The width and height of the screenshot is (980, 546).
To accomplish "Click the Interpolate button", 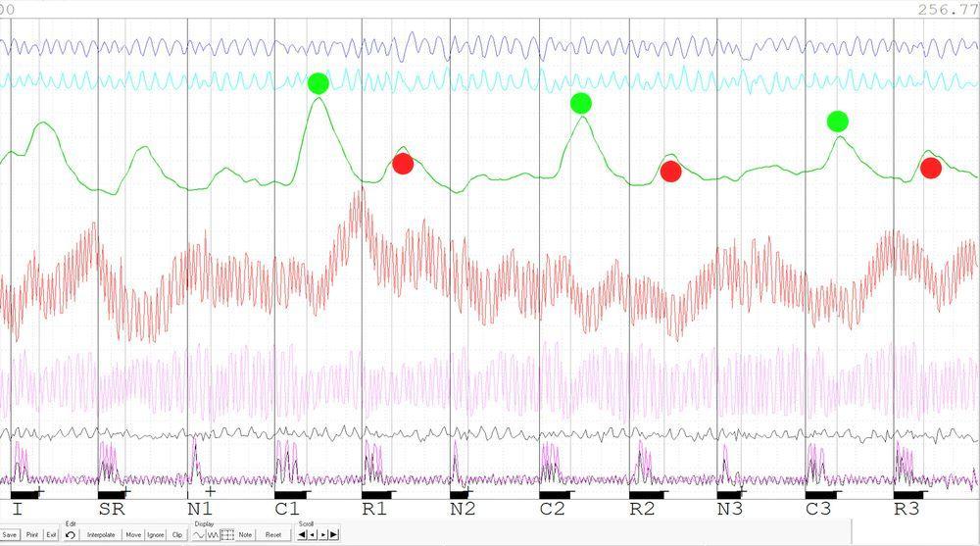I will pos(101,535).
